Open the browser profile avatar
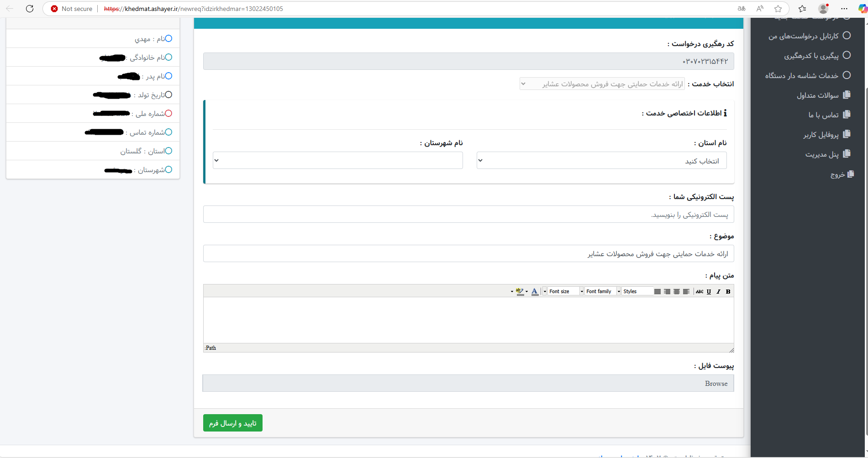The height and width of the screenshot is (458, 868). click(824, 9)
